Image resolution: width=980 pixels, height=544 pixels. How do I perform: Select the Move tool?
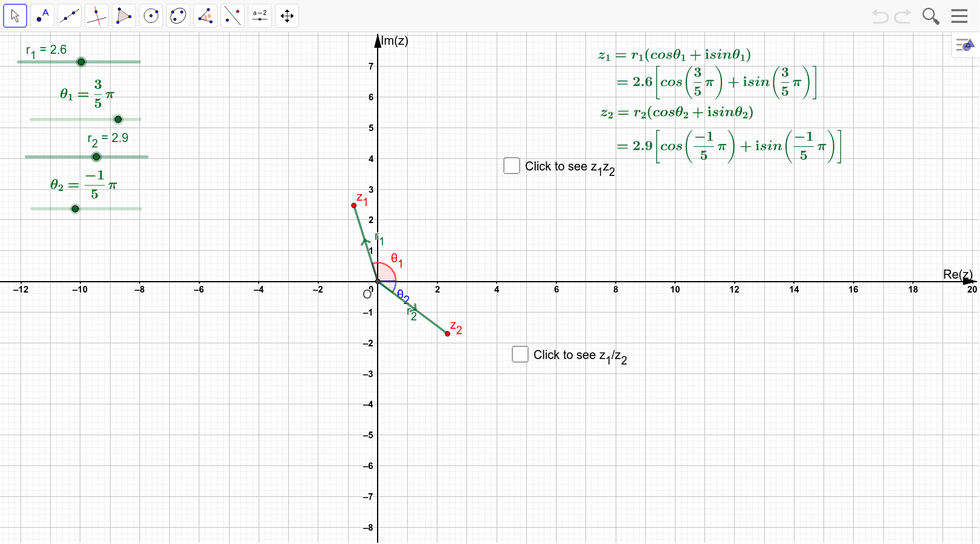[x=15, y=16]
